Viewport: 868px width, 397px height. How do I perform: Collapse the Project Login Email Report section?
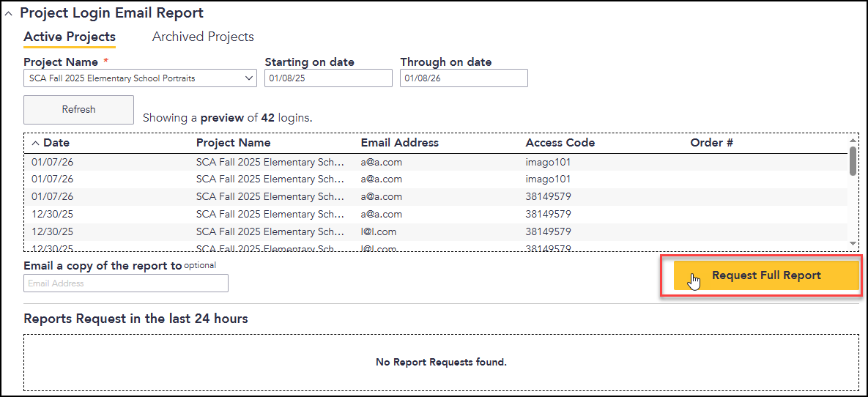point(8,14)
